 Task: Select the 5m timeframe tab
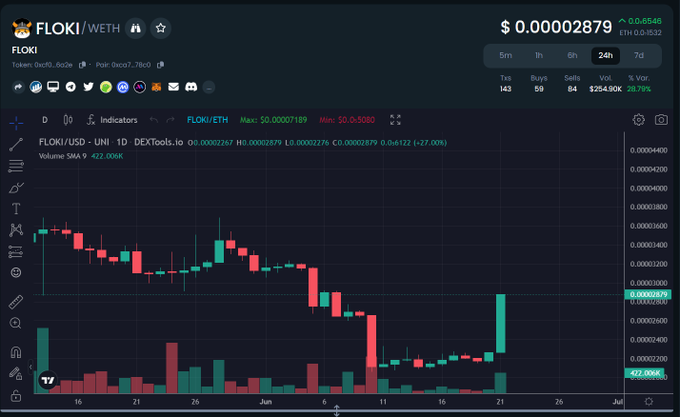point(506,55)
